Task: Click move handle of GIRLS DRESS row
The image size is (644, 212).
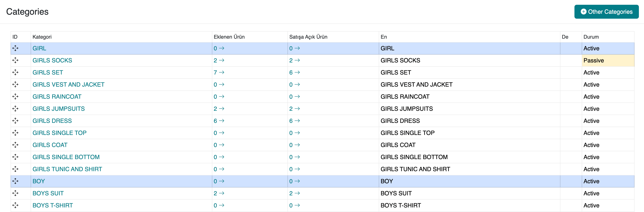Action: tap(15, 121)
